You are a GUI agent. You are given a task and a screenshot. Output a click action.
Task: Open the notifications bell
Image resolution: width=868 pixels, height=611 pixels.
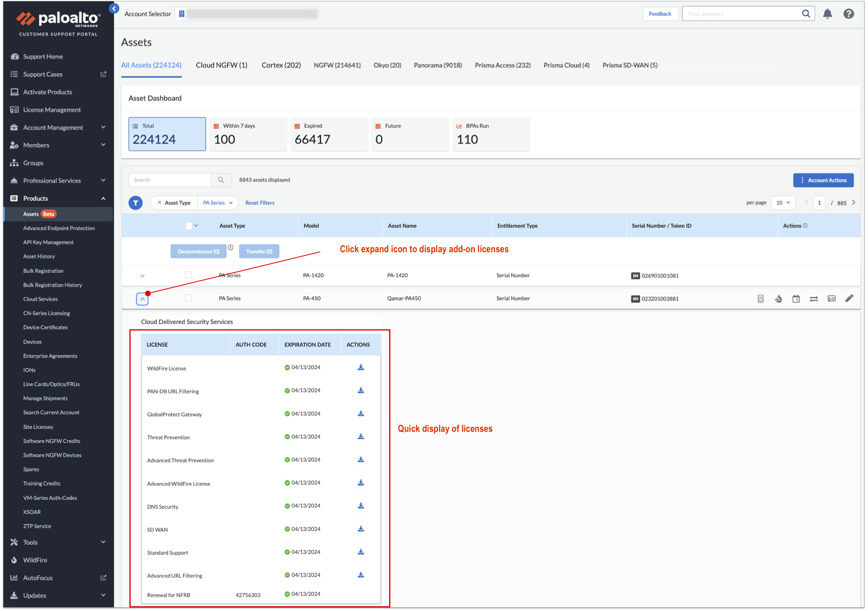point(827,14)
